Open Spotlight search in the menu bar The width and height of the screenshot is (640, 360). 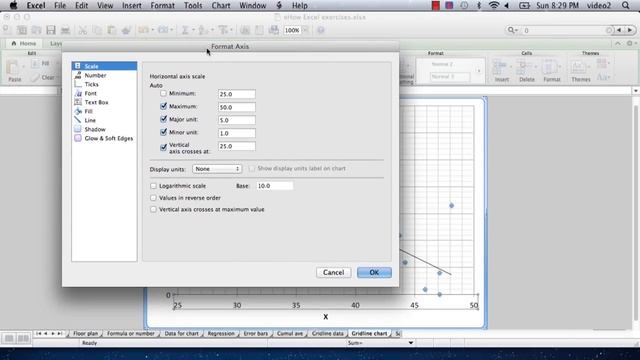pos(626,5)
